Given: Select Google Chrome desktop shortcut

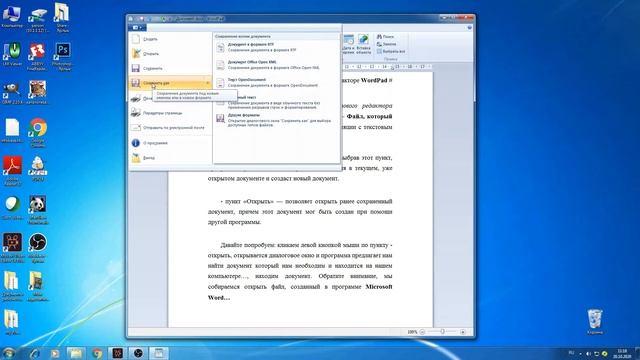Looking at the screenshot, I should (x=37, y=132).
